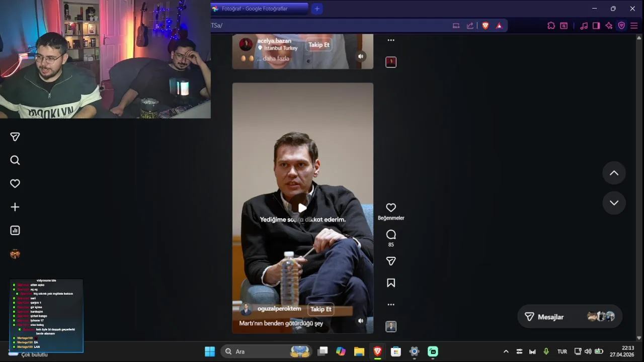The image size is (644, 362).
Task: Open the dashboard chart icon in sidebar
Action: [15, 230]
